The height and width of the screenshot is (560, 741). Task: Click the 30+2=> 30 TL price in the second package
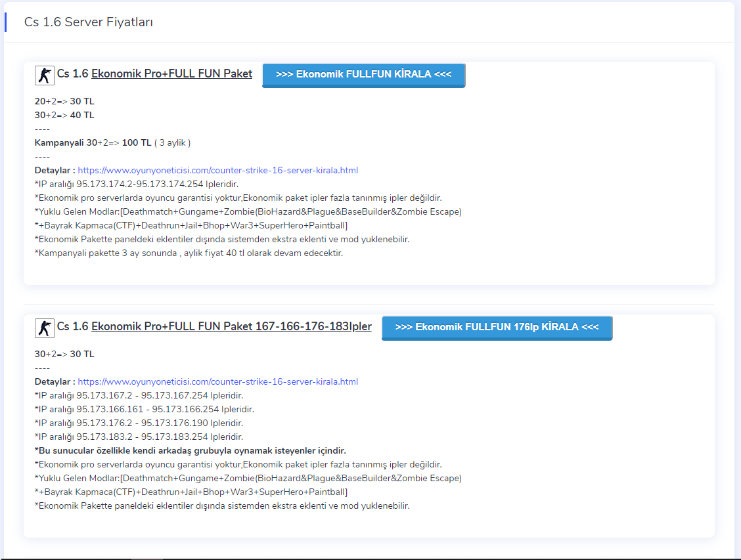click(64, 354)
